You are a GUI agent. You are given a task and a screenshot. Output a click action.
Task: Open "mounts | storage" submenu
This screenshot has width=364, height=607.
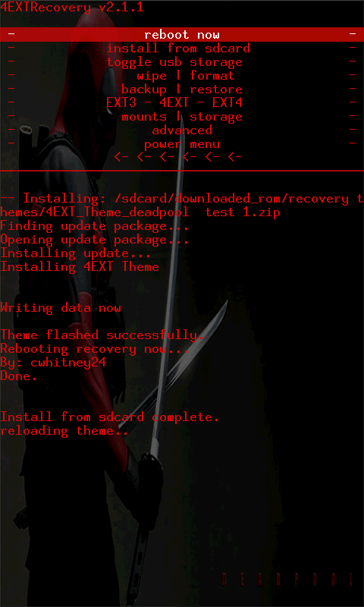pos(182,117)
